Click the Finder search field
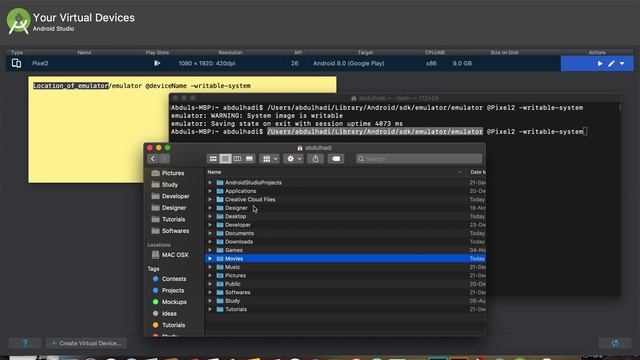The height and width of the screenshot is (360, 640). pyautogui.click(x=419, y=159)
